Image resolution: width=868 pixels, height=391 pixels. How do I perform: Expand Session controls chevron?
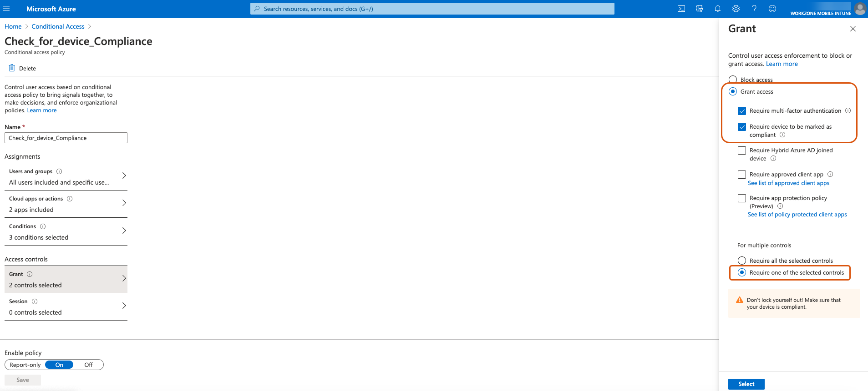point(124,306)
